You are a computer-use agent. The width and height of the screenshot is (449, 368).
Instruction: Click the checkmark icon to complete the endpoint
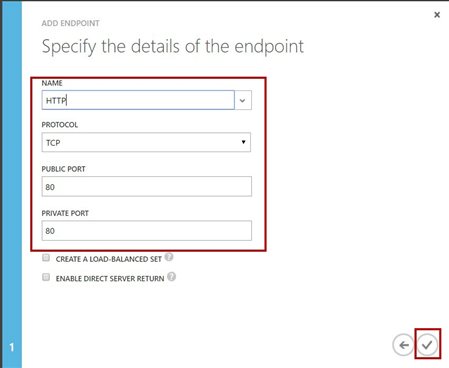[427, 345]
